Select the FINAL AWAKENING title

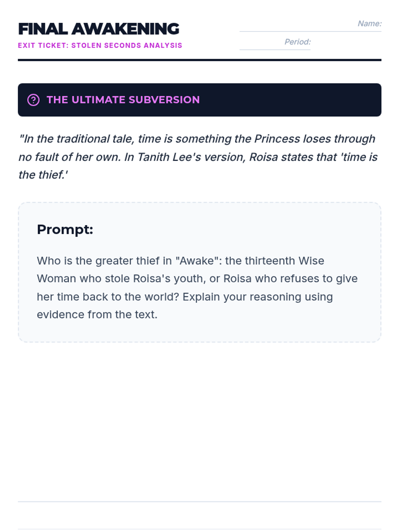(x=98, y=29)
